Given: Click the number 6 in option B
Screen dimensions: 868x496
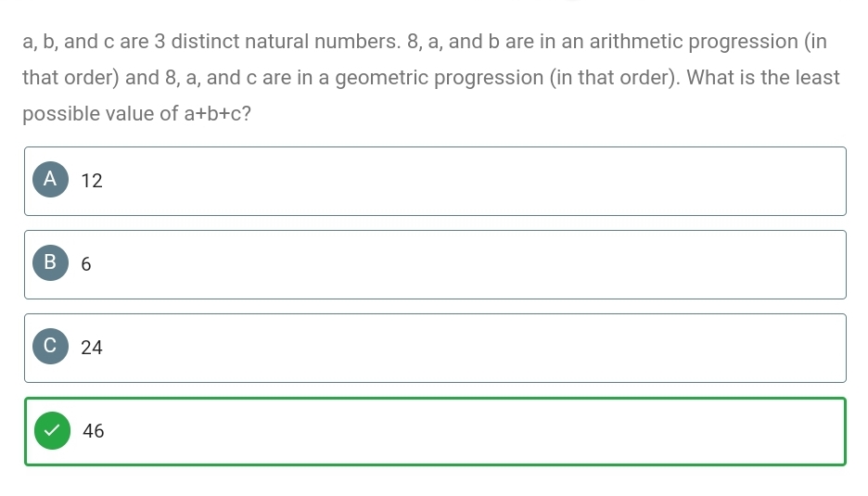Looking at the screenshot, I should tap(86, 264).
